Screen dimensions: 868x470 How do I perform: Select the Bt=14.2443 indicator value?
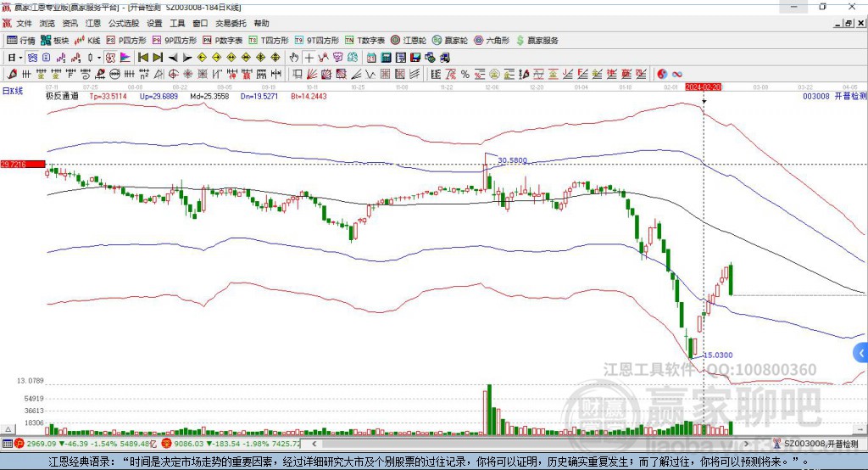pyautogui.click(x=309, y=96)
